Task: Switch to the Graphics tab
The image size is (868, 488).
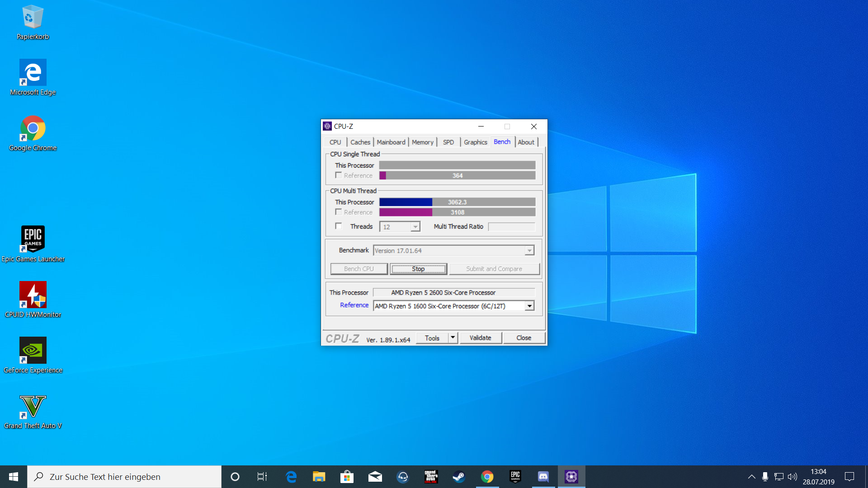Action: click(475, 142)
